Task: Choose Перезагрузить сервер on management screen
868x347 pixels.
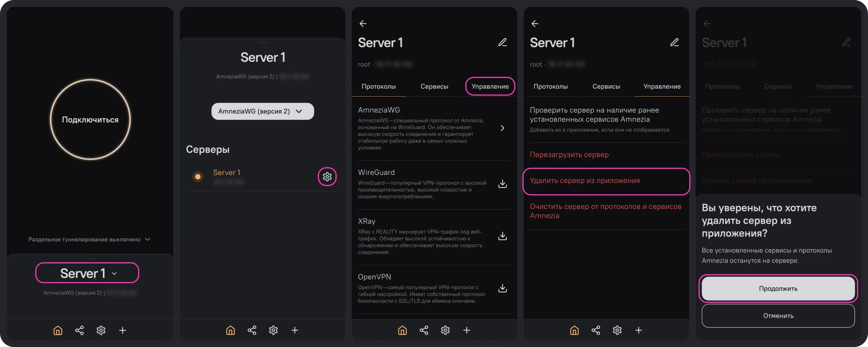Action: (x=569, y=155)
